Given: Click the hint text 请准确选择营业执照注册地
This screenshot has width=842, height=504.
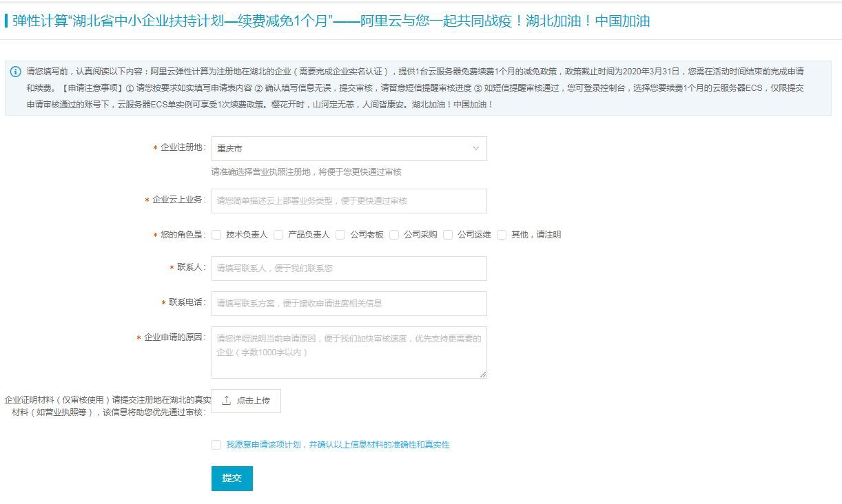Looking at the screenshot, I should coord(307,172).
